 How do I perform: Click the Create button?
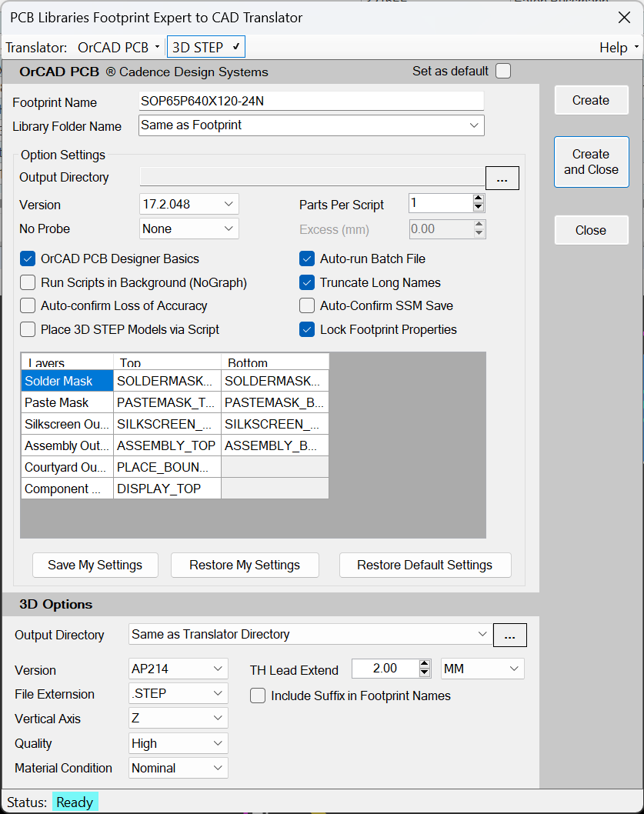pos(591,100)
